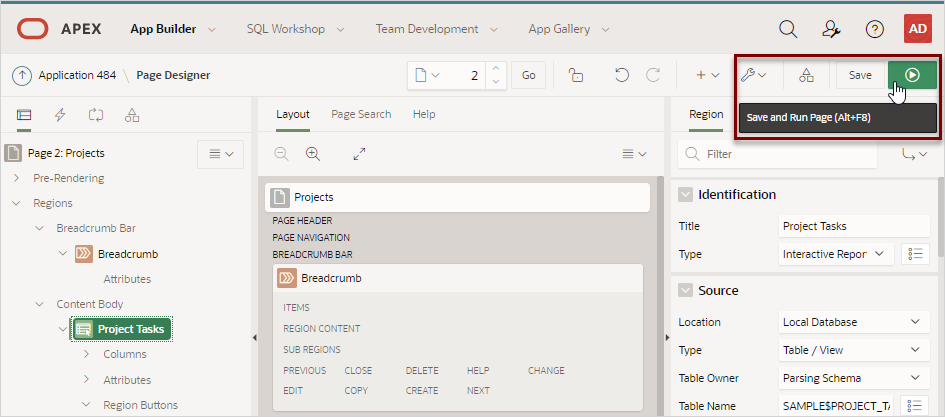
Task: Open the page selector dropdown icon
Action: pos(427,75)
